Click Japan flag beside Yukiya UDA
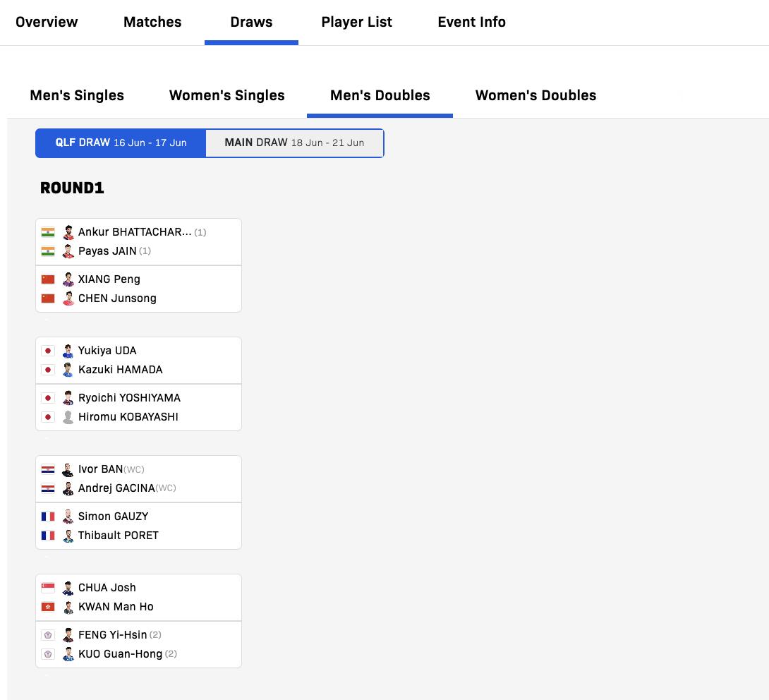Screen dimensions: 769x700 pyautogui.click(x=48, y=351)
